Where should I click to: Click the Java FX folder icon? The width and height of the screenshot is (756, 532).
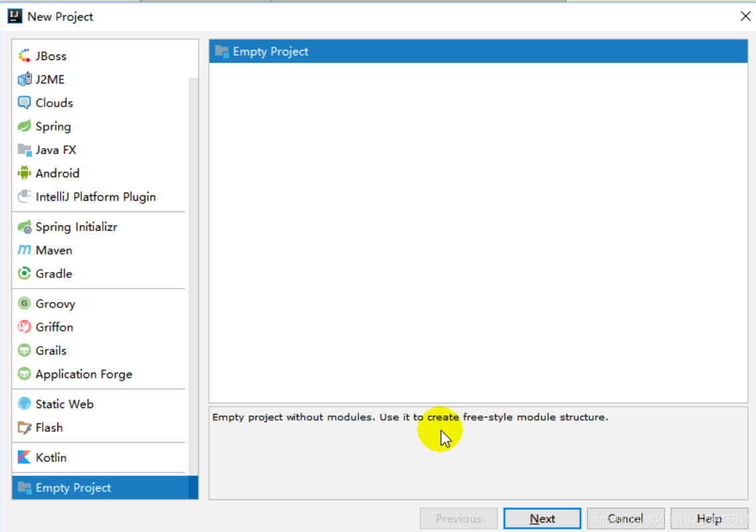(24, 150)
